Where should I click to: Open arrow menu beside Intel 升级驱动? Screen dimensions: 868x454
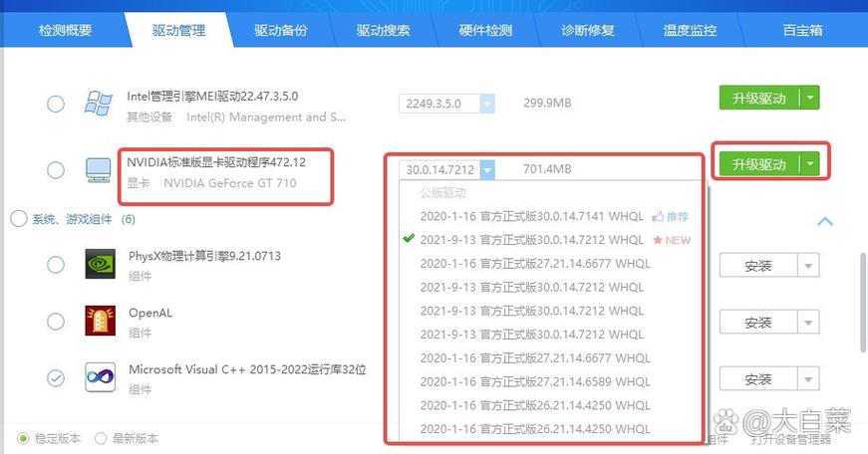pos(810,98)
